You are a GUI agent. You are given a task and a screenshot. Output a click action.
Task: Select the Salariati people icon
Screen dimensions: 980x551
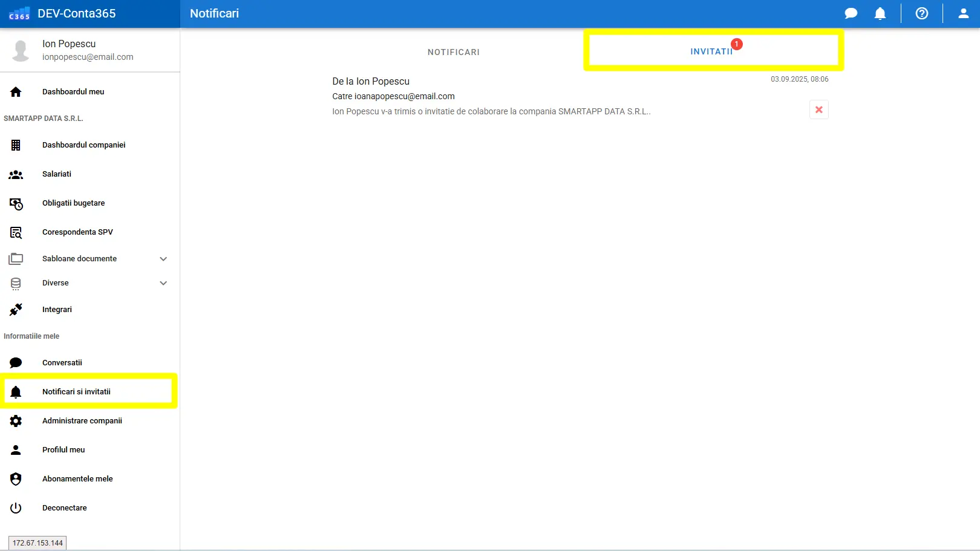coord(16,174)
